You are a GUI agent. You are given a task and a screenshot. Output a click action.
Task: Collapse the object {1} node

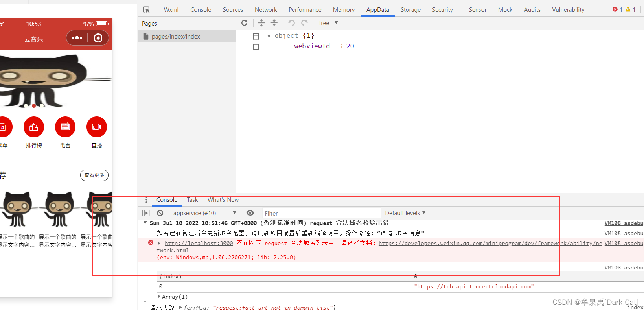point(269,36)
